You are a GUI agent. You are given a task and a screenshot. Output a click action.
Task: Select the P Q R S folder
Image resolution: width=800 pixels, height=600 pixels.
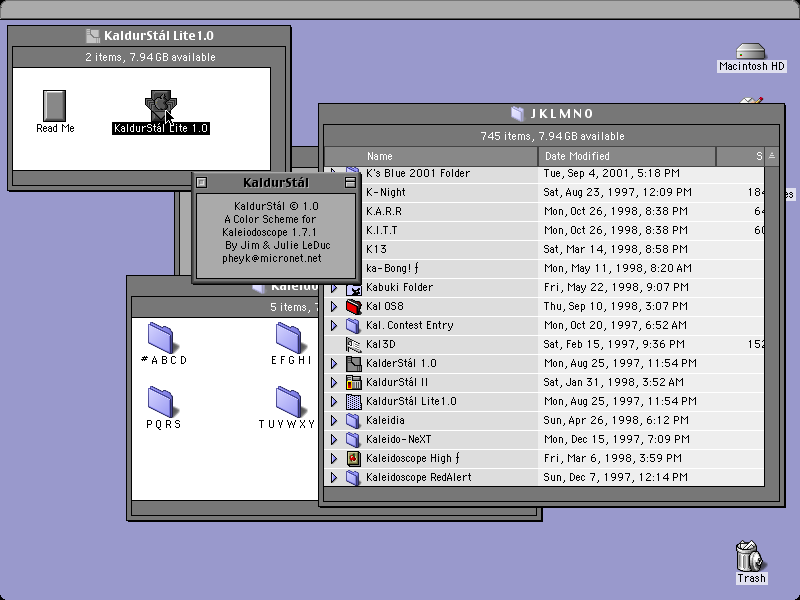(161, 402)
